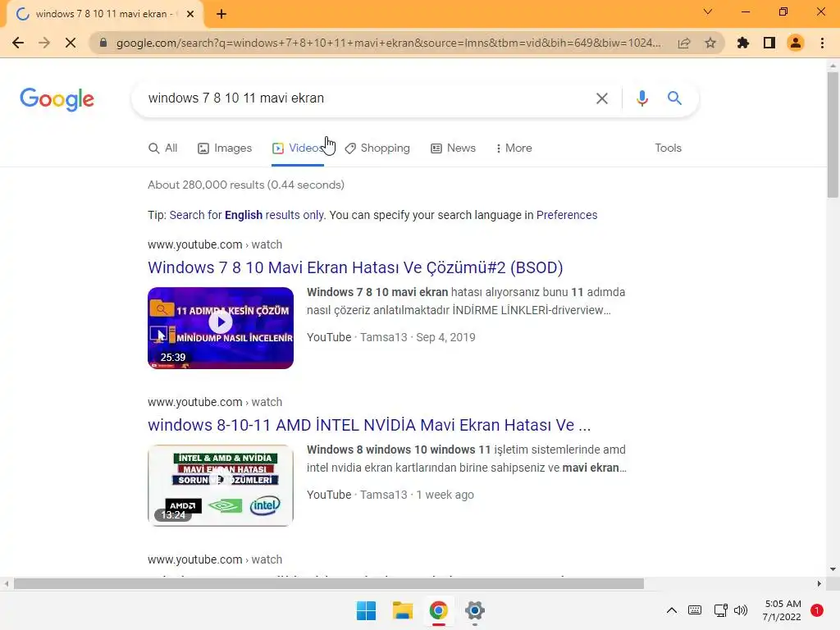This screenshot has width=840, height=630.
Task: Play the 25:39 video thumbnail
Action: [x=221, y=328]
